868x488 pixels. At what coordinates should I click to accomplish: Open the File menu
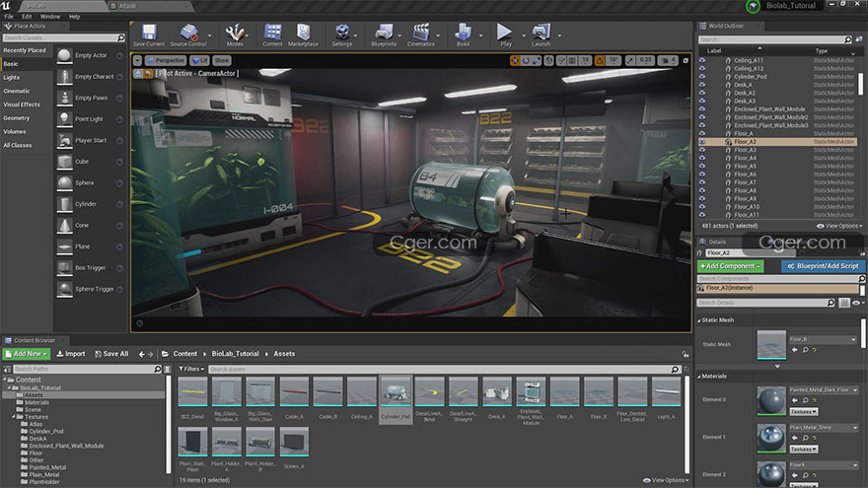click(9, 17)
